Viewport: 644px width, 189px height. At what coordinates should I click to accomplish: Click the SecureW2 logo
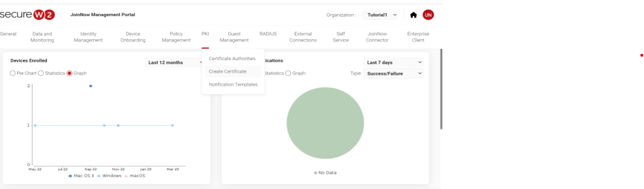[x=27, y=15]
